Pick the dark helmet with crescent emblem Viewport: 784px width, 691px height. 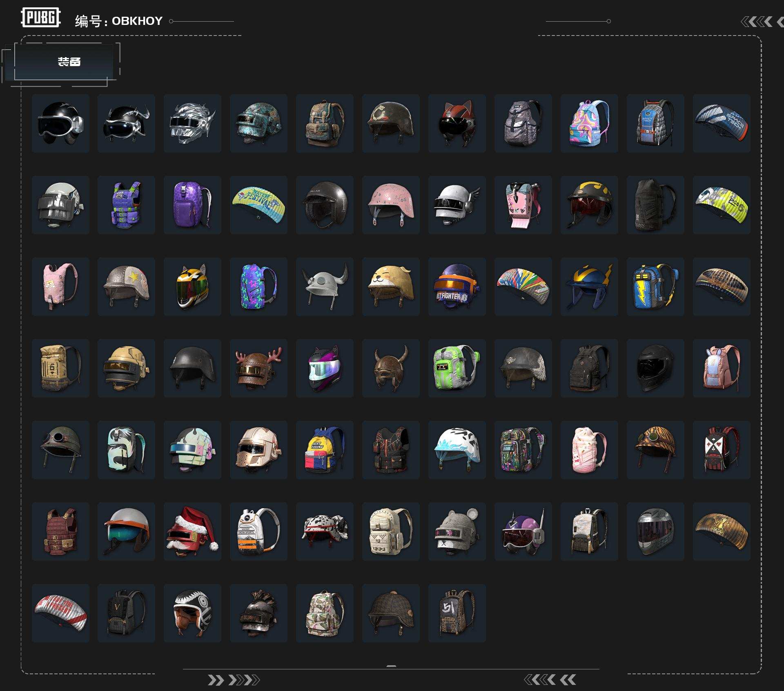(391, 123)
